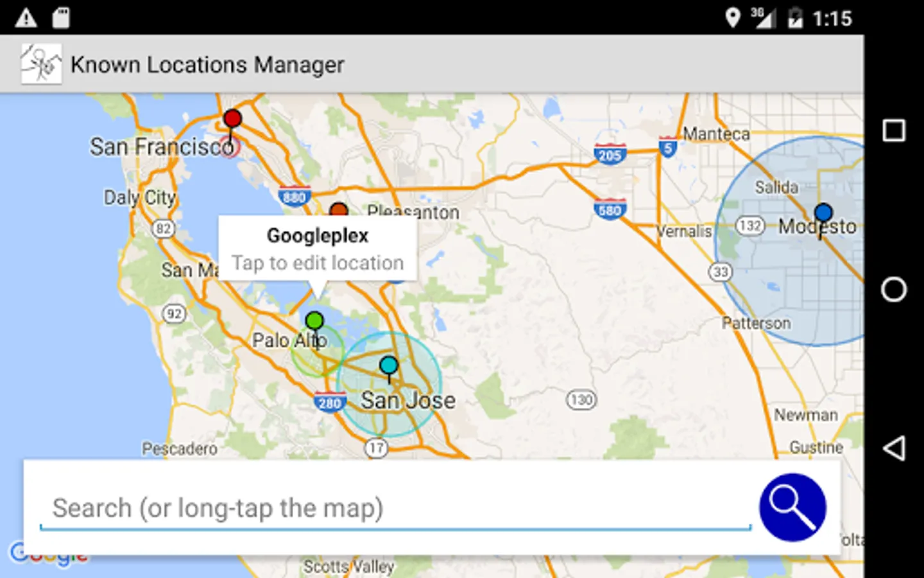Tap the Pleasanton city label
Viewport: 924px width, 578px height.
pos(414,211)
